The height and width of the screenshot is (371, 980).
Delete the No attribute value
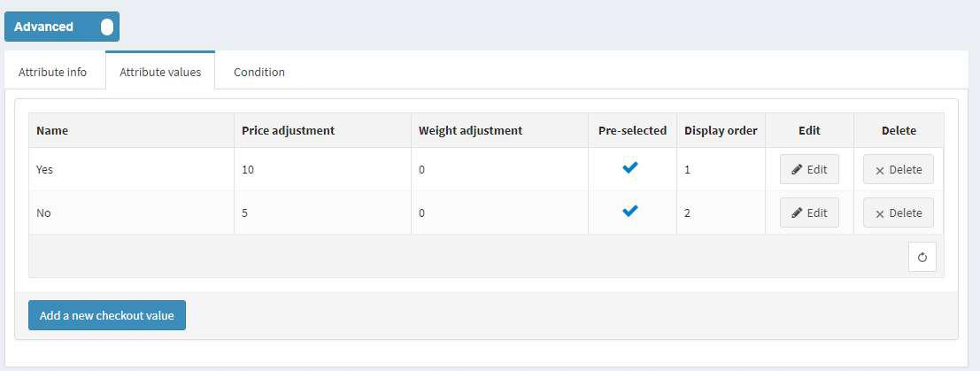pyautogui.click(x=899, y=213)
